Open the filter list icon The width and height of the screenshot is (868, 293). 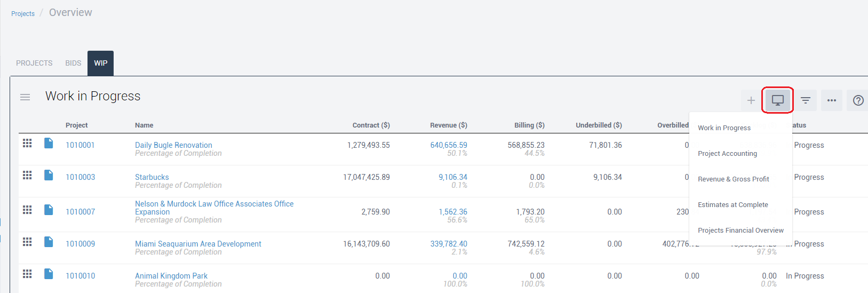(805, 100)
